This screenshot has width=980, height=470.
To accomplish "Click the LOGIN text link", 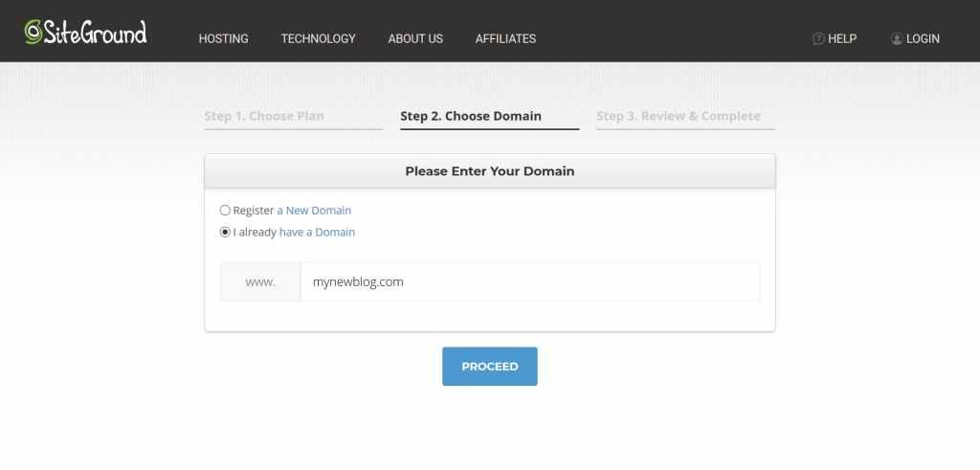I will tap(923, 38).
